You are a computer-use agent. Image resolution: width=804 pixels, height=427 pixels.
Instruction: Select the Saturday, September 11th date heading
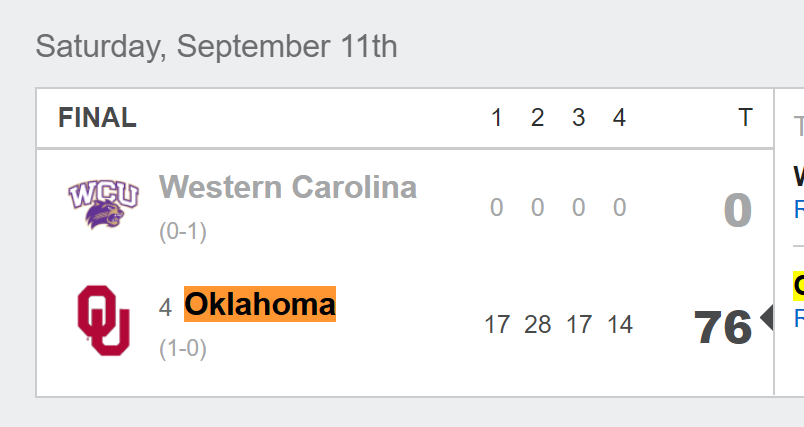pyautogui.click(x=216, y=46)
